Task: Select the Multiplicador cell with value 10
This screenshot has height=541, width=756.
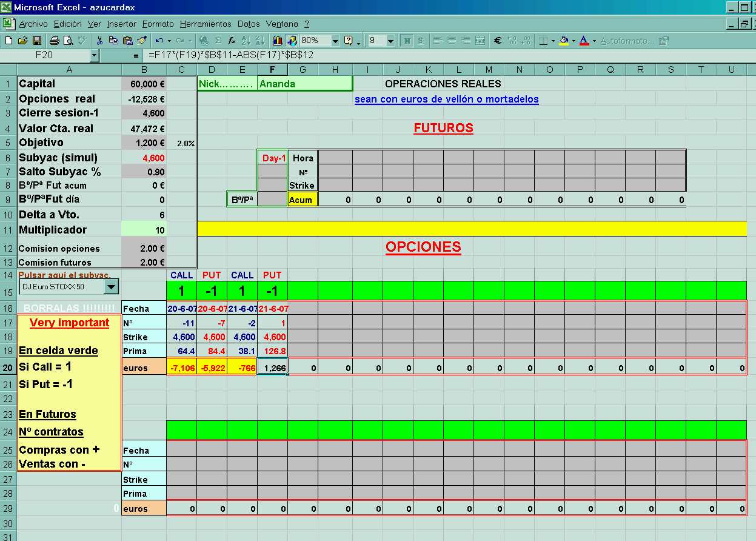Action: (x=144, y=230)
